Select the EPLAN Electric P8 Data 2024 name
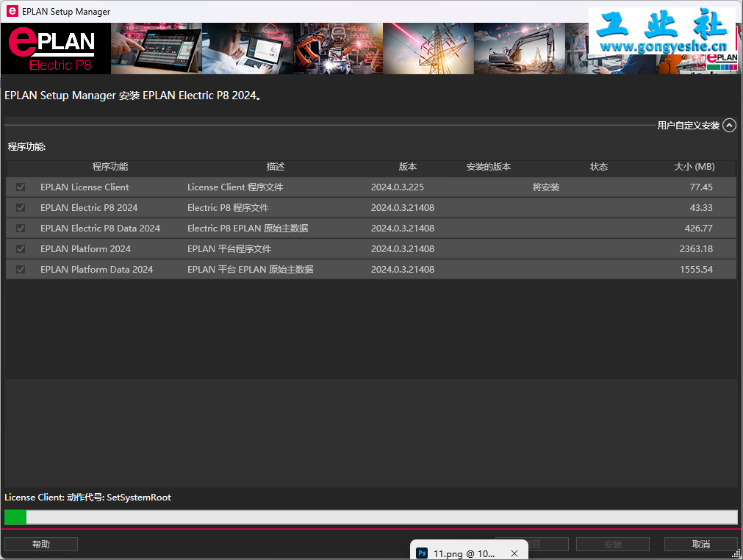The image size is (743, 560). (x=100, y=229)
